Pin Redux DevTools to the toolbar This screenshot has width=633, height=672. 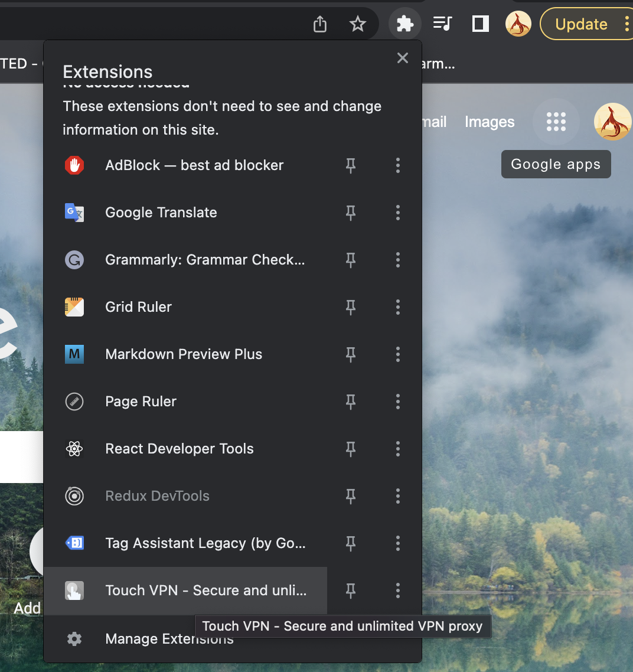point(351,496)
